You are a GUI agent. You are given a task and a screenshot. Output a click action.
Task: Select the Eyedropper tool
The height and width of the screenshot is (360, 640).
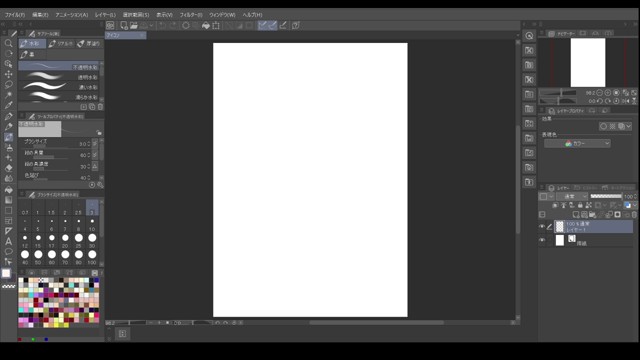tap(8, 105)
